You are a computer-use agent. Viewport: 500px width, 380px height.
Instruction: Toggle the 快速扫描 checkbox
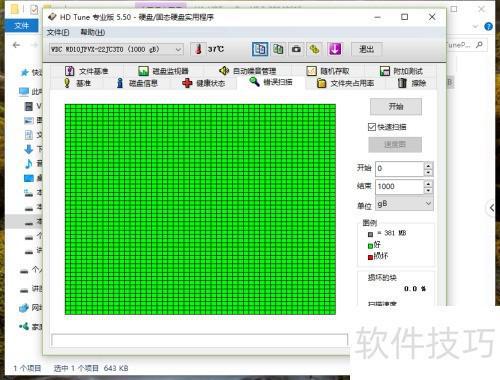372,127
